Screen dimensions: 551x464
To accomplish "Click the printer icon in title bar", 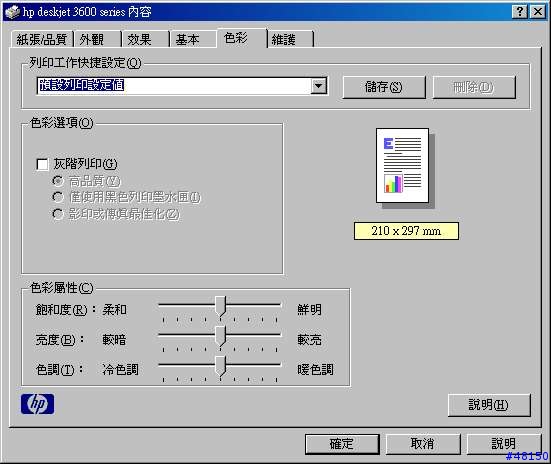I will point(12,12).
